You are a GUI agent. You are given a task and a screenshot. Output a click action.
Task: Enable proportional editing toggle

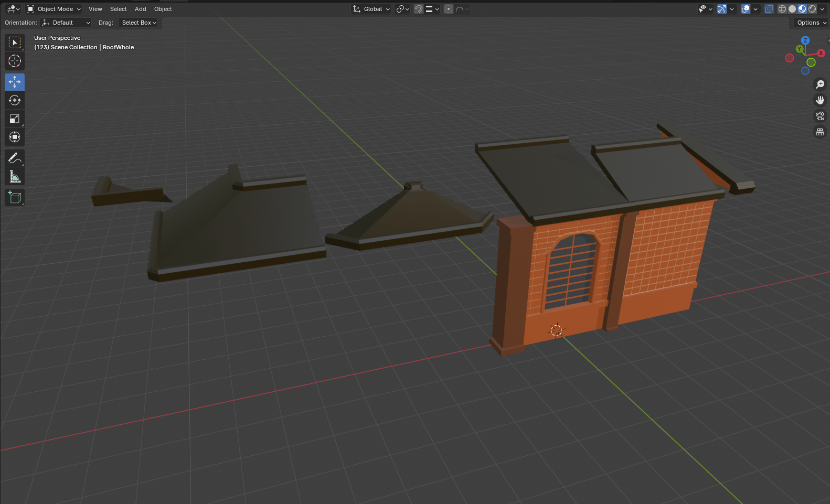pos(449,9)
